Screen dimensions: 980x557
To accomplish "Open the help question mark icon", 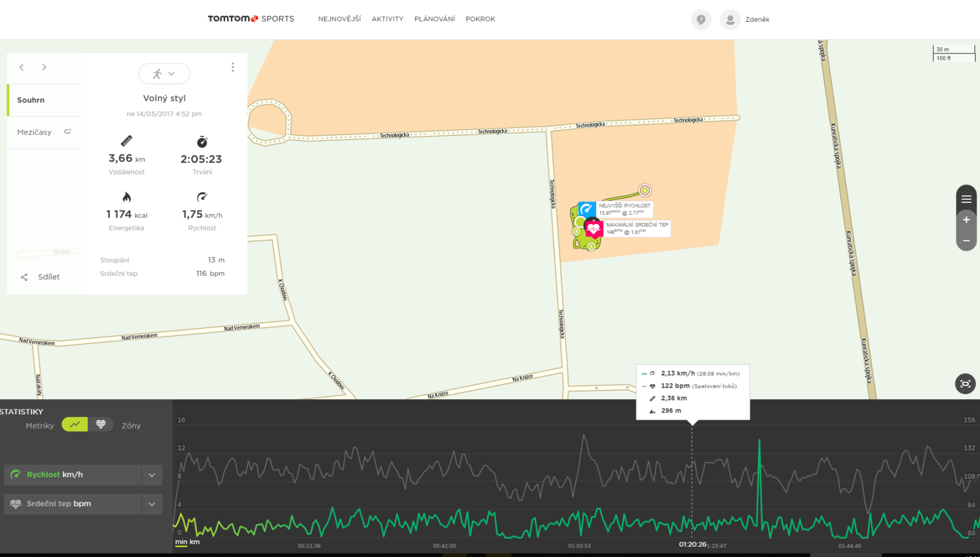I will tap(701, 20).
